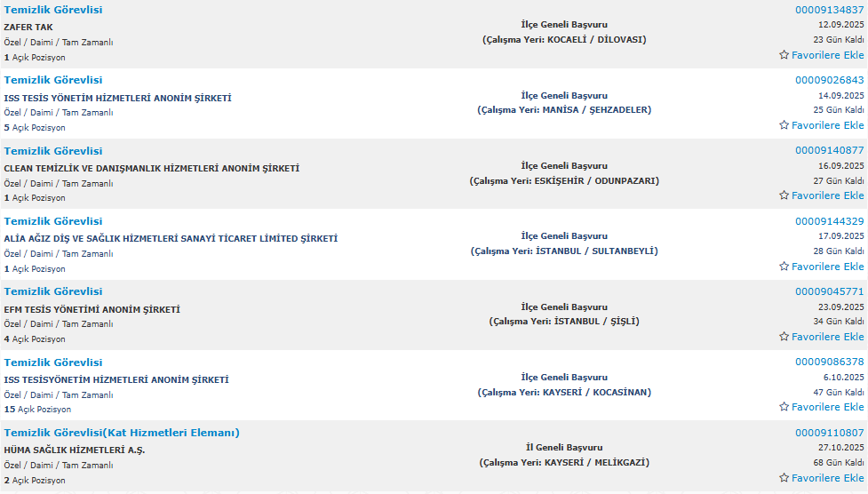Open listing number 00009045771

pos(829,291)
